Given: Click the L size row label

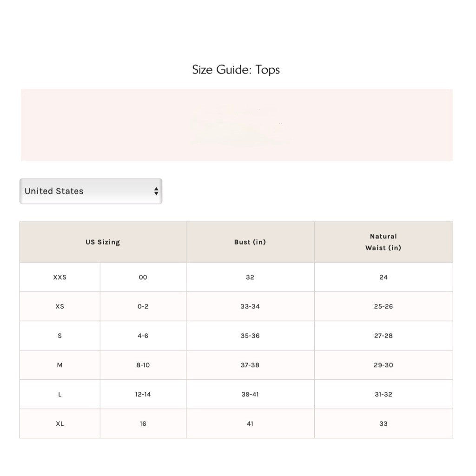Looking at the screenshot, I should 60,394.
